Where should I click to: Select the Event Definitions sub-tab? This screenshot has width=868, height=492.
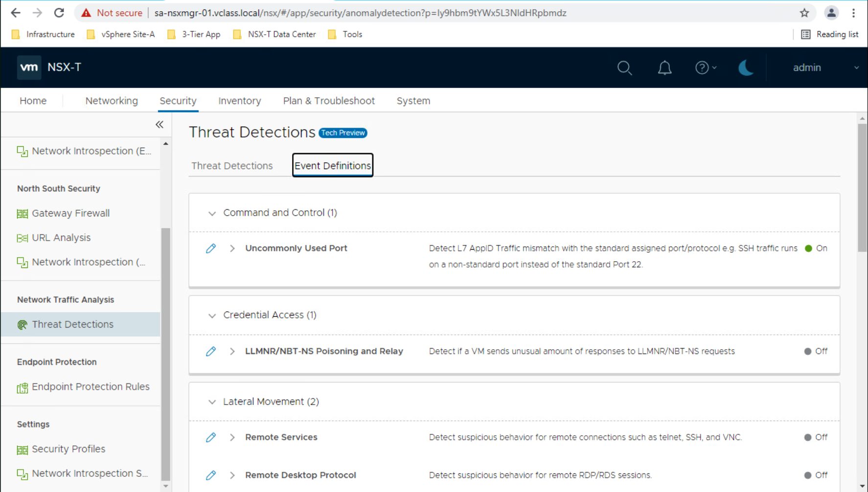point(333,165)
